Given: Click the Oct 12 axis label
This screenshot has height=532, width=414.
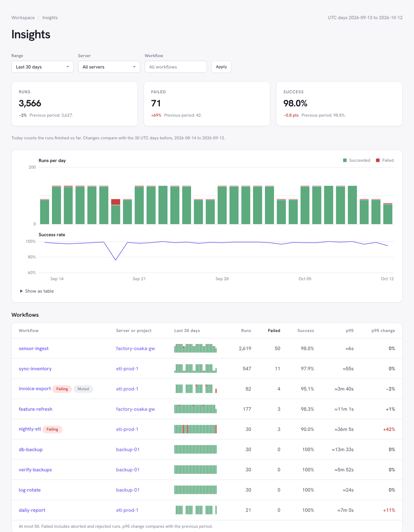Looking at the screenshot, I should point(387,279).
